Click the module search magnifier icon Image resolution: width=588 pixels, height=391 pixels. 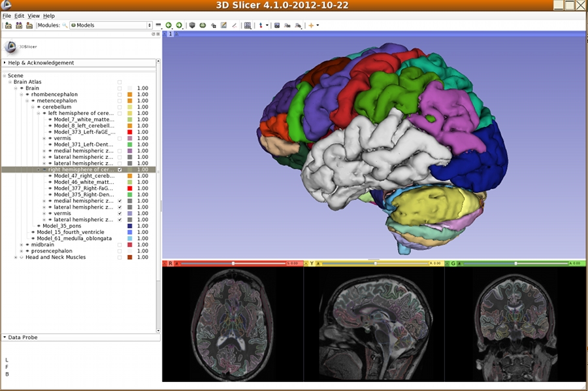(x=65, y=25)
